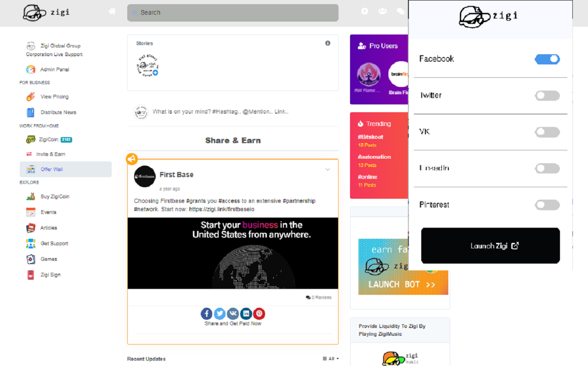Click the Pinterest share icon under post

pos(259,314)
